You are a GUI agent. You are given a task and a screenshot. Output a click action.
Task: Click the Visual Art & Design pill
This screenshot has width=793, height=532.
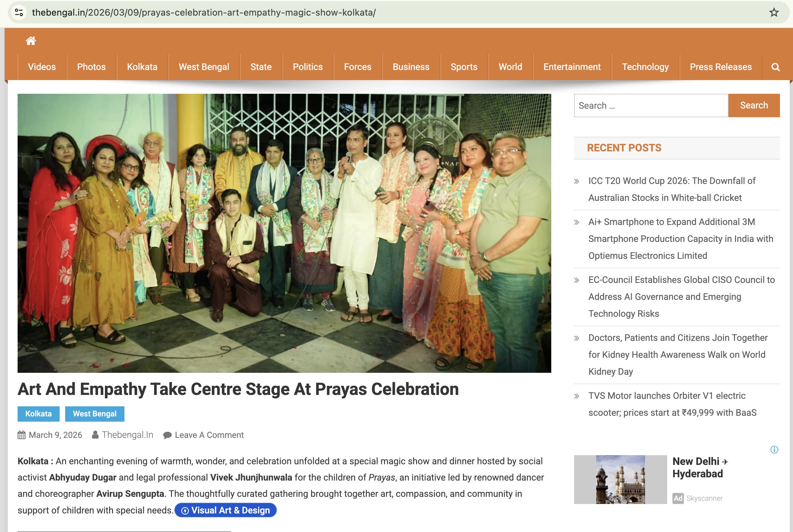click(226, 510)
